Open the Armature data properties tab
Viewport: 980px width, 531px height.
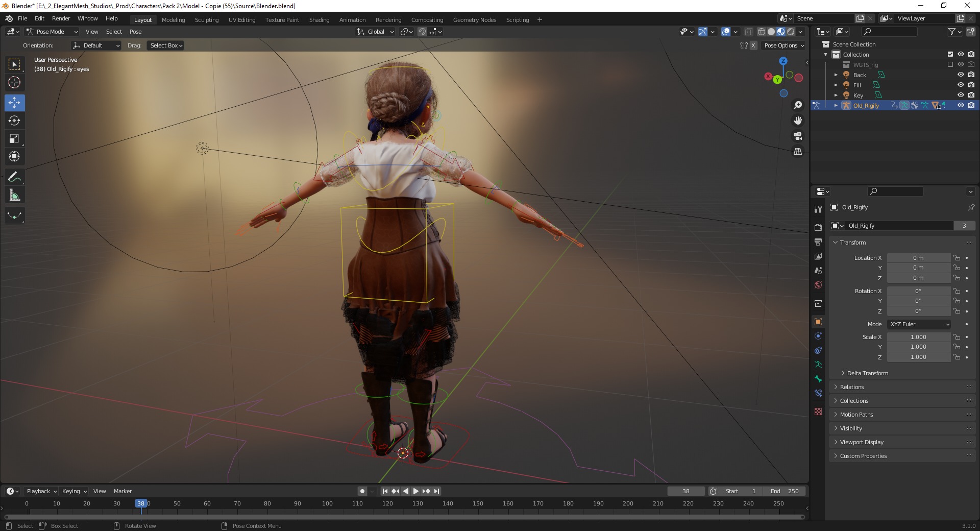[818, 365]
